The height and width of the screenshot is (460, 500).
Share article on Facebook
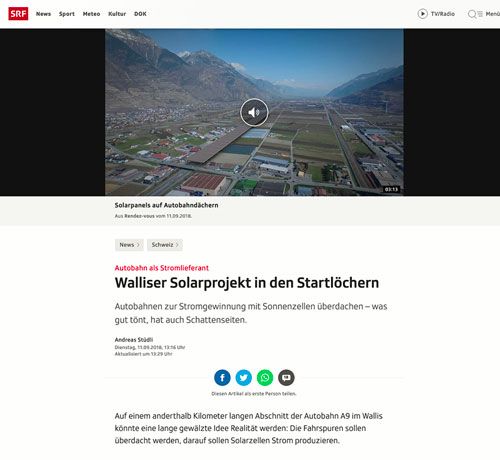click(222, 377)
